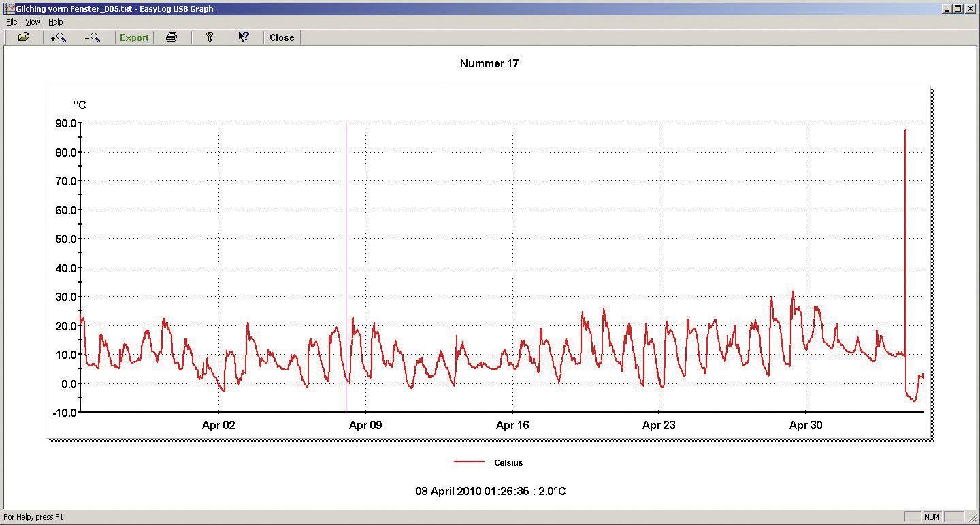Open the View menu

point(32,22)
